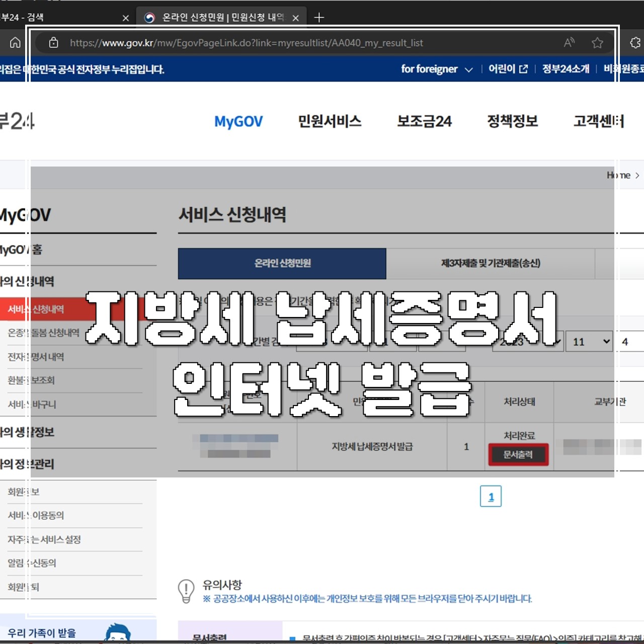644x644 pixels.
Task: Click 나의 정보관리 sidebar section
Action: pyautogui.click(x=27, y=464)
